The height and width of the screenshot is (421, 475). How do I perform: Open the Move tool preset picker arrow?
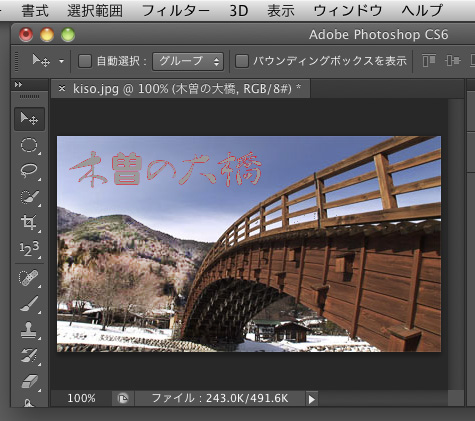pyautogui.click(x=61, y=62)
